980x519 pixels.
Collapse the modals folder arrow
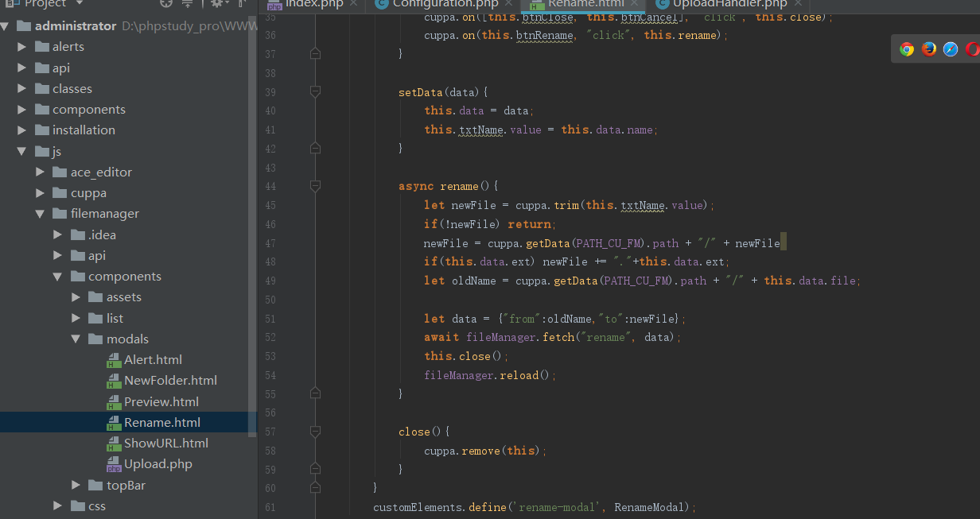pos(76,339)
